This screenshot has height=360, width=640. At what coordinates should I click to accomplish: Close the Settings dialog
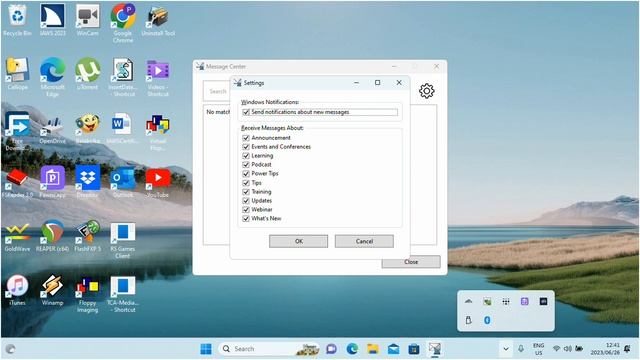399,82
